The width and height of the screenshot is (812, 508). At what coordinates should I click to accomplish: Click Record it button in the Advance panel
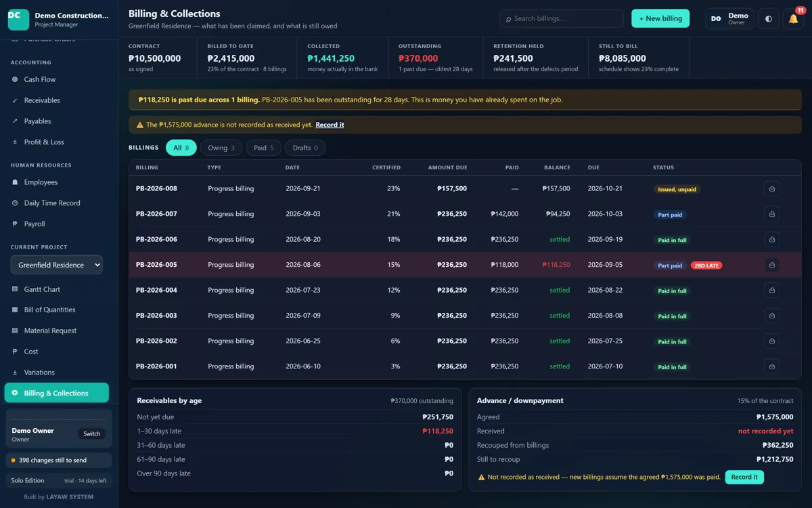744,477
